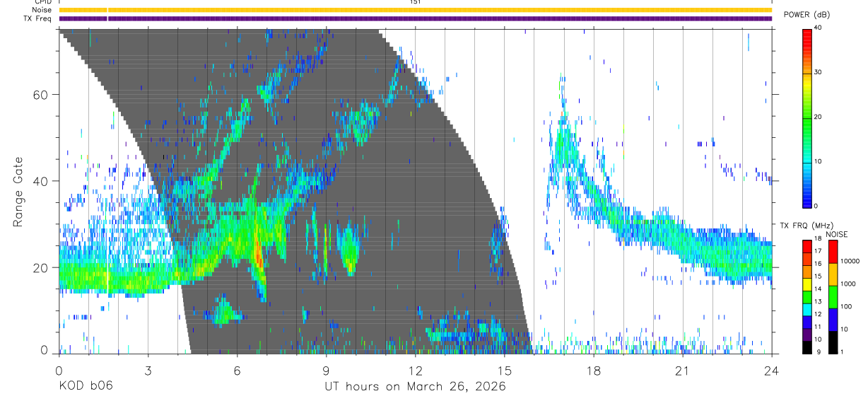Click the 'KOD b06' radar beam label

(85, 387)
